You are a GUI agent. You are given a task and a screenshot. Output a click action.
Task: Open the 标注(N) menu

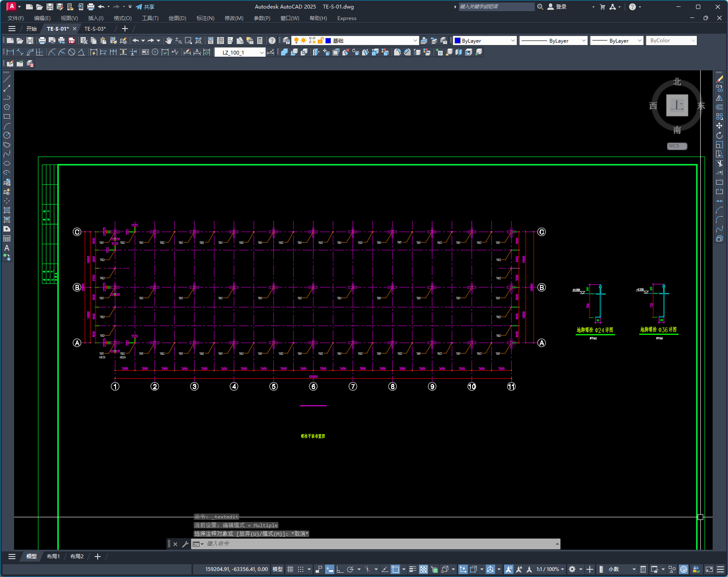(x=205, y=18)
